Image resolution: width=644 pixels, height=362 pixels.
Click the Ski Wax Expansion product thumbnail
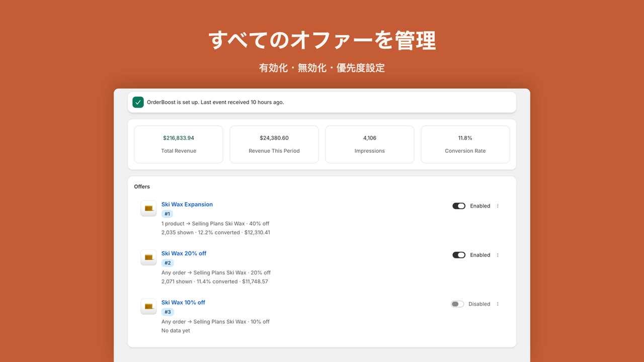click(x=148, y=208)
